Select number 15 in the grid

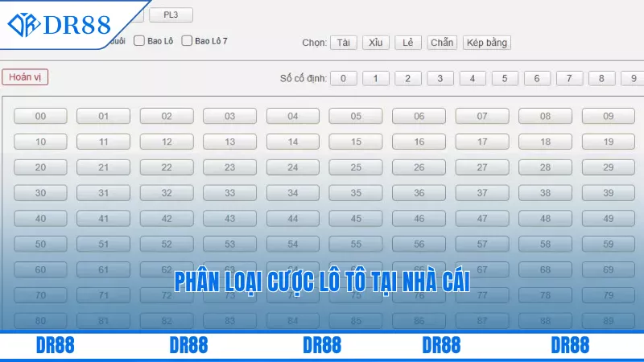pyautogui.click(x=356, y=142)
